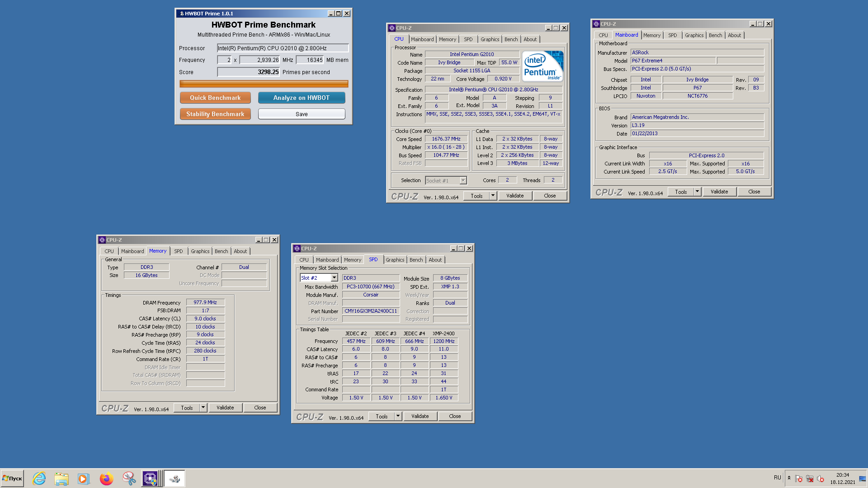868x488 pixels.
Task: Start the Quick Benchmark
Action: 215,98
